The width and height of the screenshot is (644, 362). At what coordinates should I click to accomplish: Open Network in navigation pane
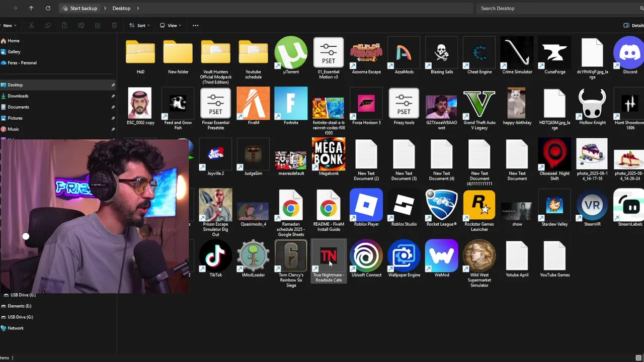[12, 328]
